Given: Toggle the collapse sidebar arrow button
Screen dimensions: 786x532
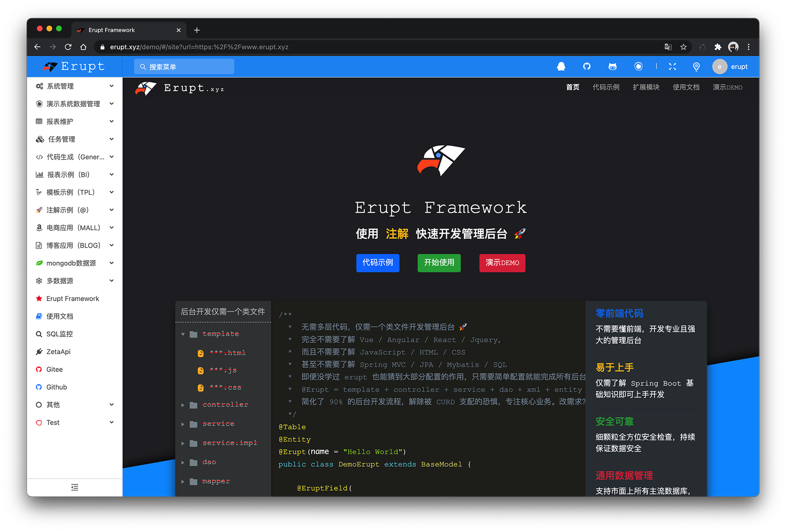Looking at the screenshot, I should pos(75,487).
